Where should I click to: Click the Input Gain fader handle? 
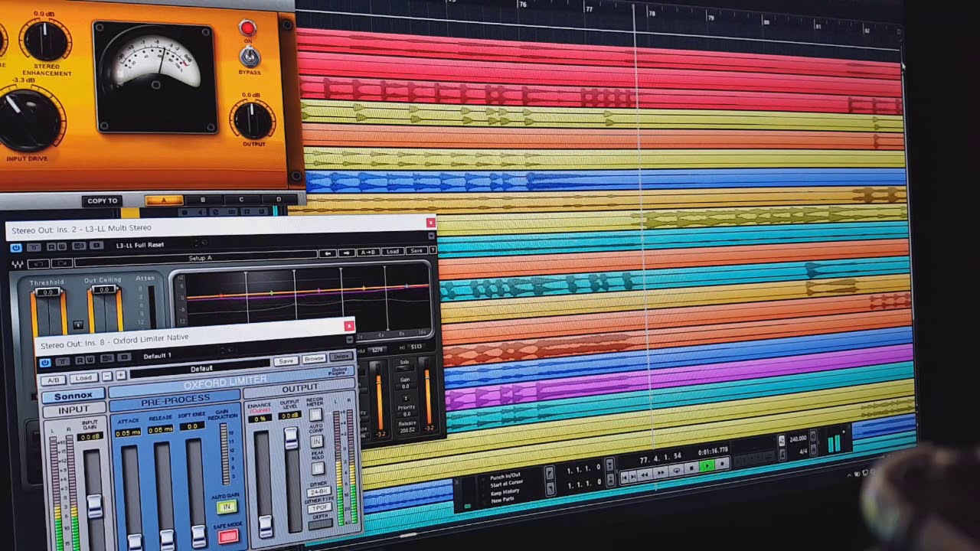coord(95,506)
